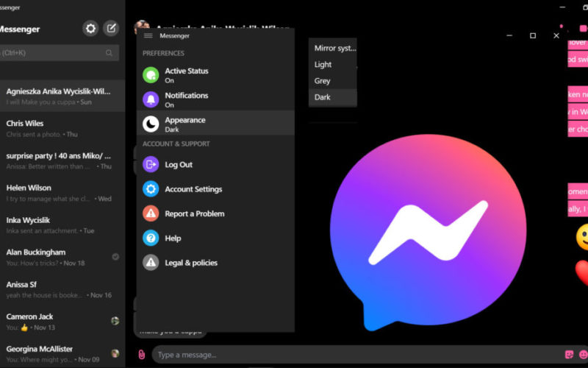Click the search magnifier icon
Image resolution: width=588 pixels, height=368 pixels.
click(109, 53)
